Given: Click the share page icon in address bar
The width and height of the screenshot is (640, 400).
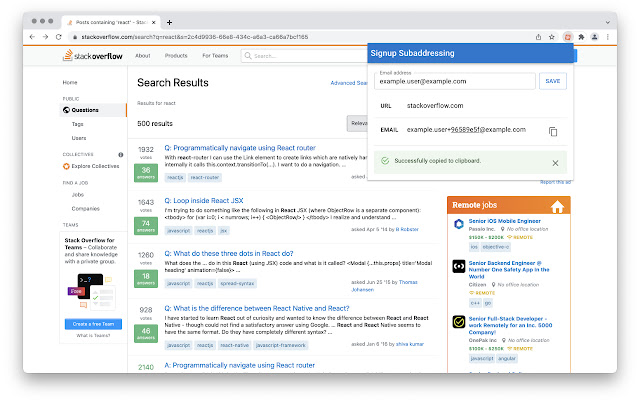Looking at the screenshot, I should [x=538, y=37].
